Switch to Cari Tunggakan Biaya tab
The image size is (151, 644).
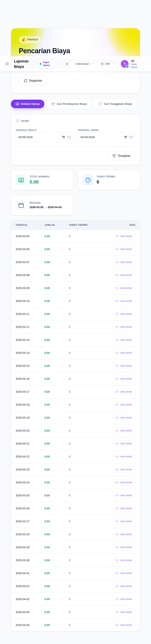click(116, 104)
